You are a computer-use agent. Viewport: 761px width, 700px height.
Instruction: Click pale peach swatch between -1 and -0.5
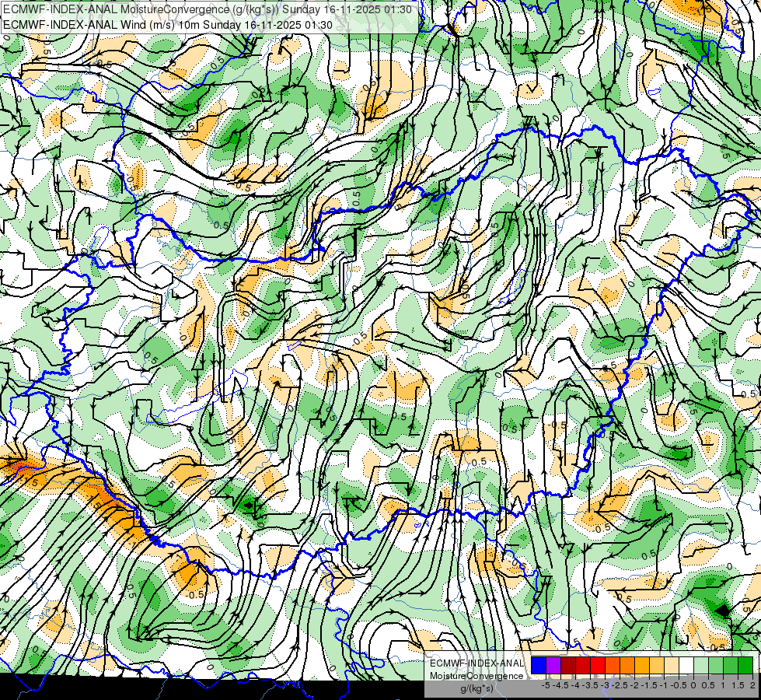point(672,665)
